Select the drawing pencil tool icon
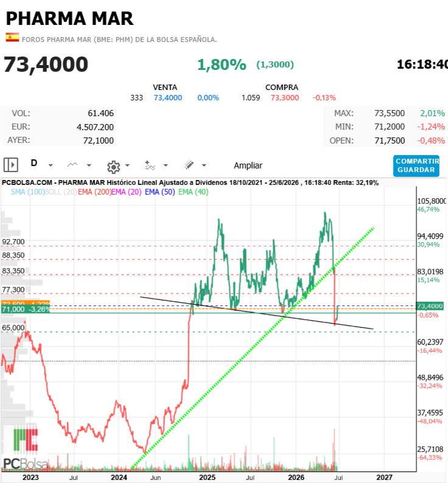The height and width of the screenshot is (483, 448). (x=189, y=165)
